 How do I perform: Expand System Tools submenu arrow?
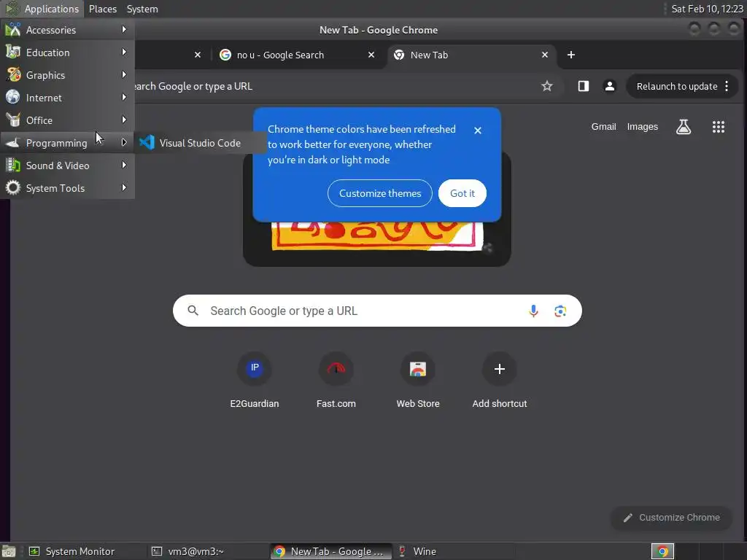pos(124,187)
